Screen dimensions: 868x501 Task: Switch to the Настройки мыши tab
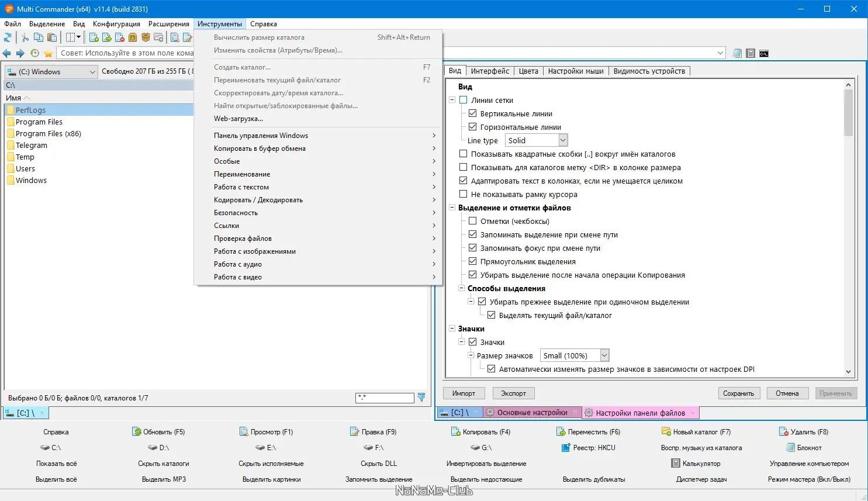pos(576,71)
